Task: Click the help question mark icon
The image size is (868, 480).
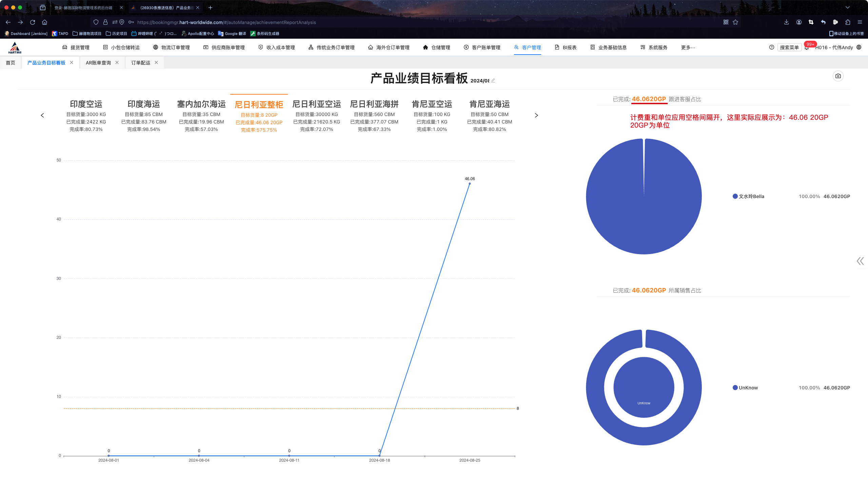Action: tap(772, 47)
